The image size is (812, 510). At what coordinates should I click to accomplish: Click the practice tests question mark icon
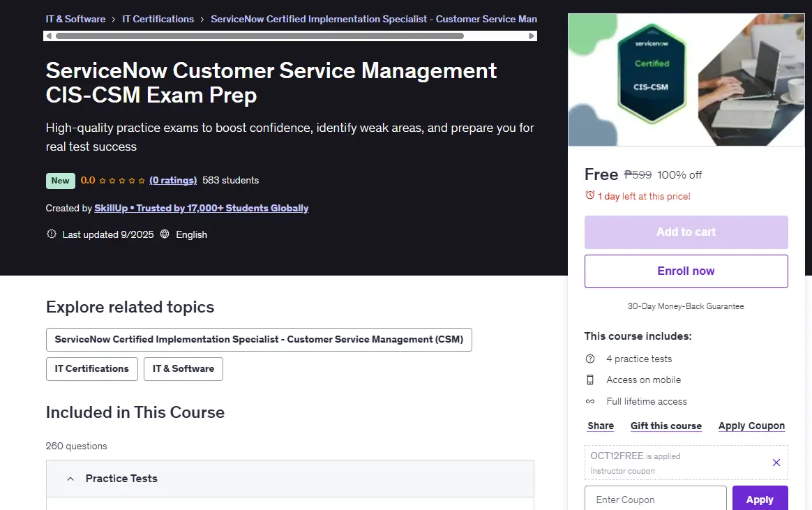pos(590,359)
